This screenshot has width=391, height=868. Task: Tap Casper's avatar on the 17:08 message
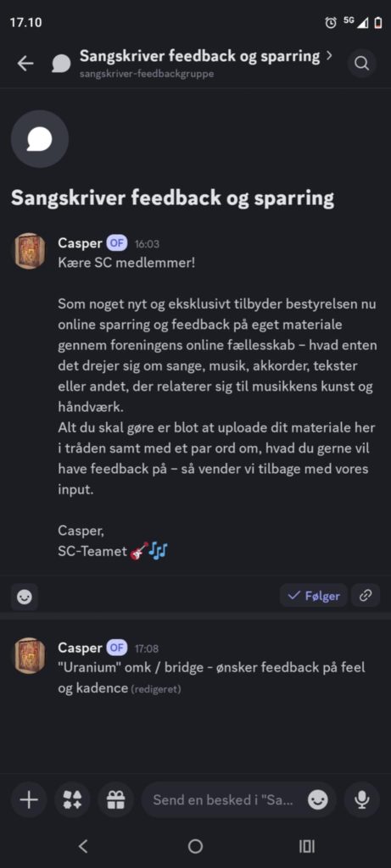coord(30,656)
